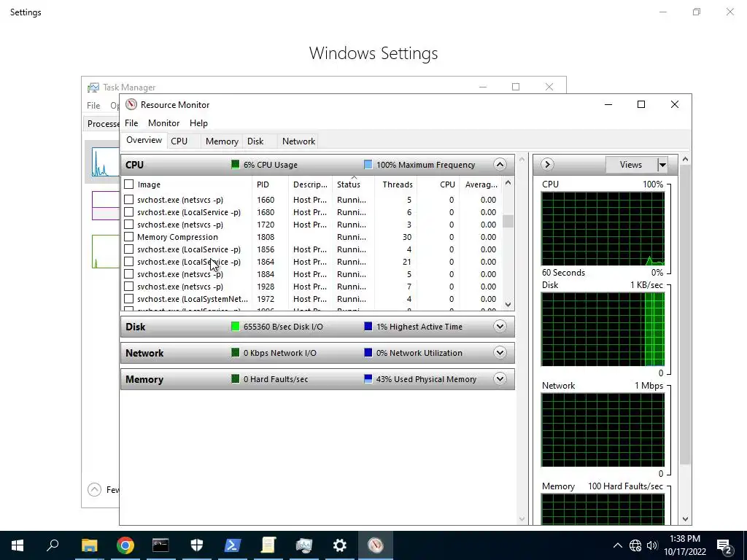Switch to the Network tab
747x560 pixels.
pyautogui.click(x=298, y=141)
